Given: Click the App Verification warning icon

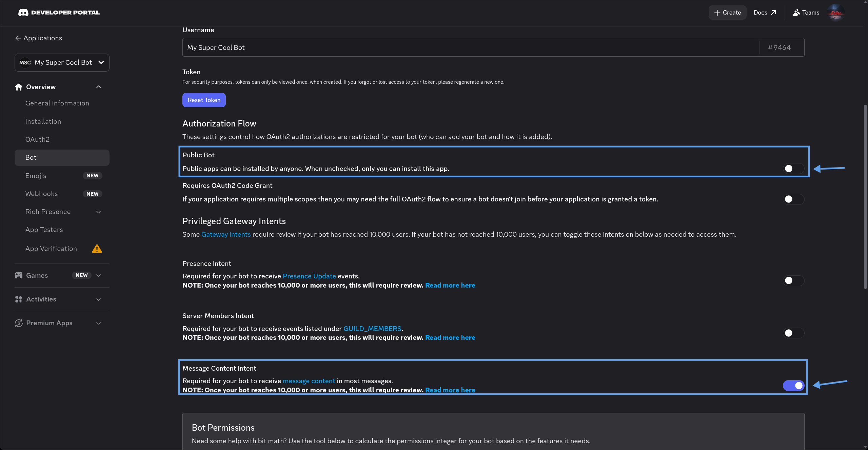Looking at the screenshot, I should 97,249.
